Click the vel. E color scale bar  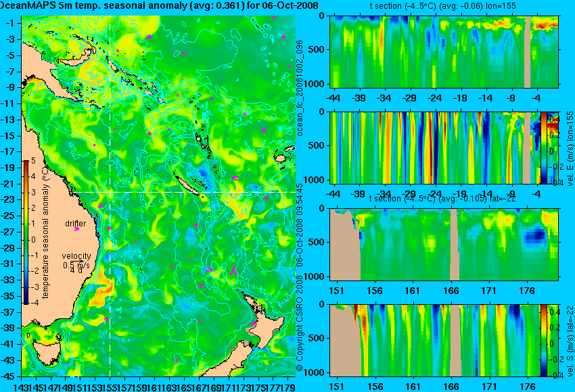pyautogui.click(x=543, y=147)
